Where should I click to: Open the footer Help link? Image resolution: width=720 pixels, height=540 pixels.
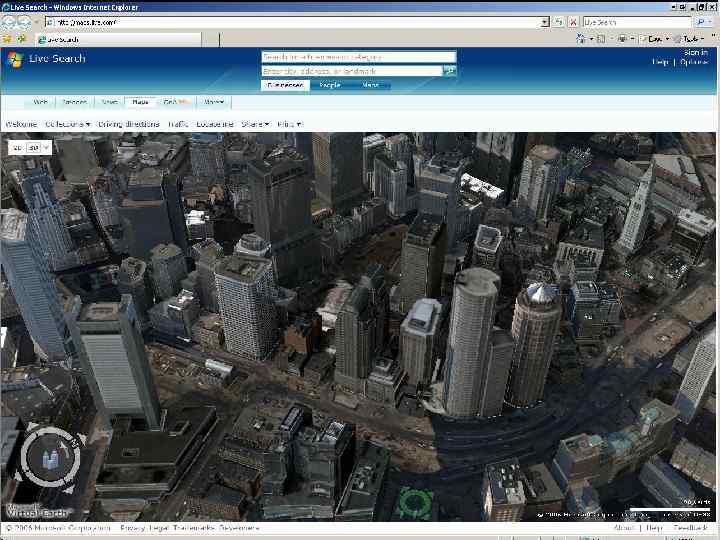[654, 528]
